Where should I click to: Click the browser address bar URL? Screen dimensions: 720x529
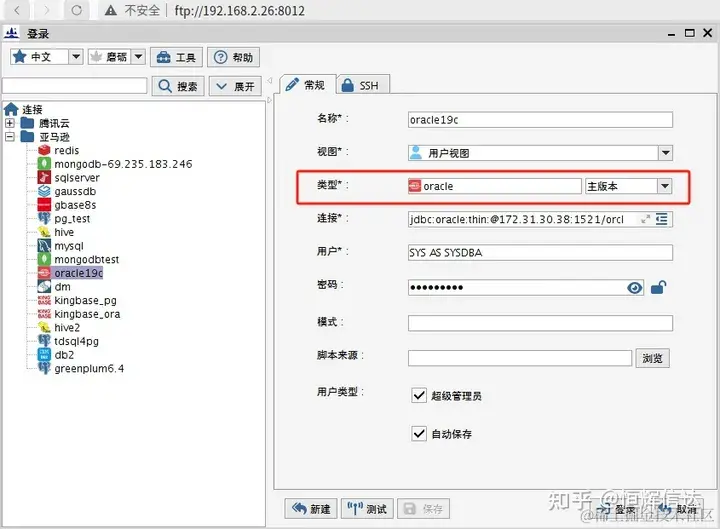tap(240, 11)
